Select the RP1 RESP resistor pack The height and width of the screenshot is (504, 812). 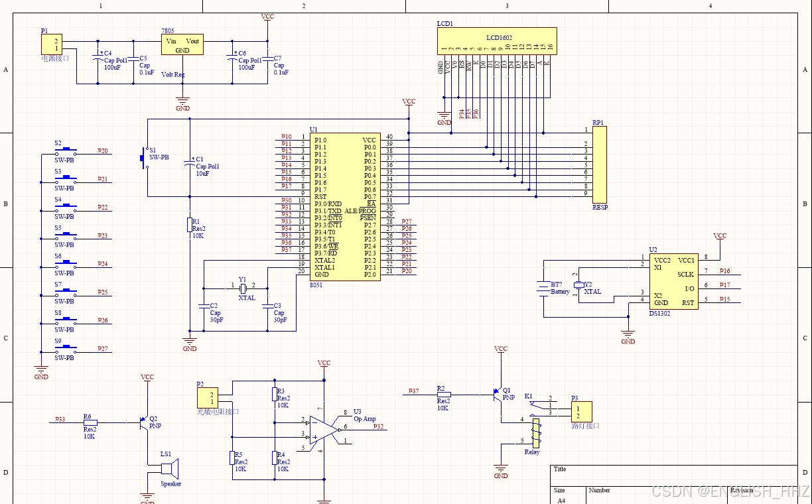pyautogui.click(x=599, y=164)
